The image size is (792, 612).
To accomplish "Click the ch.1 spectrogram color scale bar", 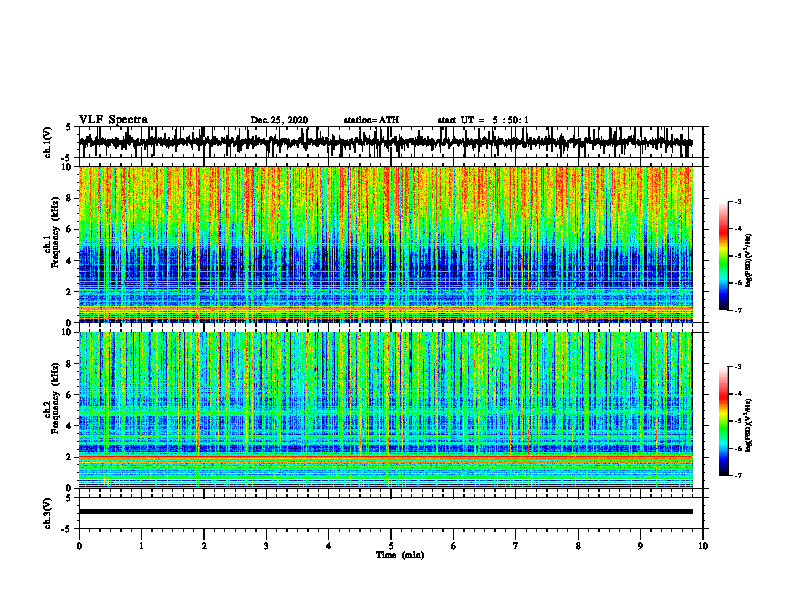I will (724, 256).
